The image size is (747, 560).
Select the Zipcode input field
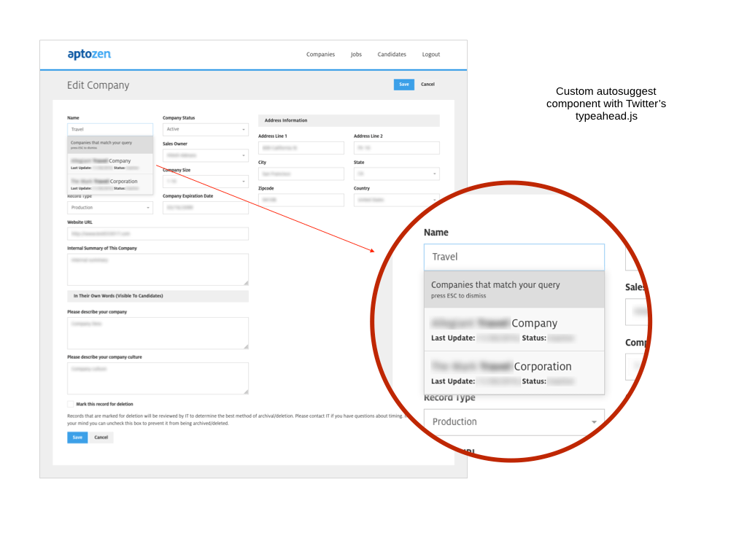(x=301, y=200)
